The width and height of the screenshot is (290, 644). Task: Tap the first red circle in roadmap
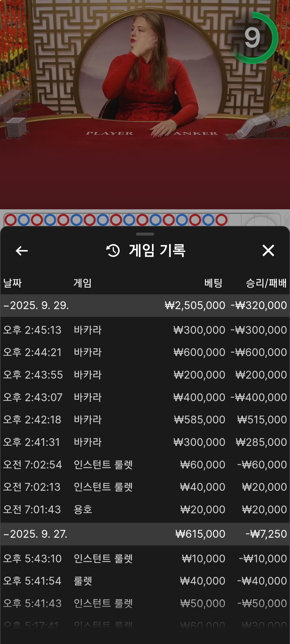tap(11, 220)
